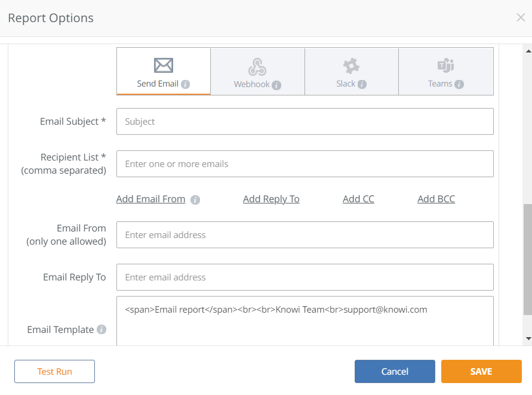Switch to the Slack tab label
The height and width of the screenshot is (395, 532).
[x=346, y=84]
